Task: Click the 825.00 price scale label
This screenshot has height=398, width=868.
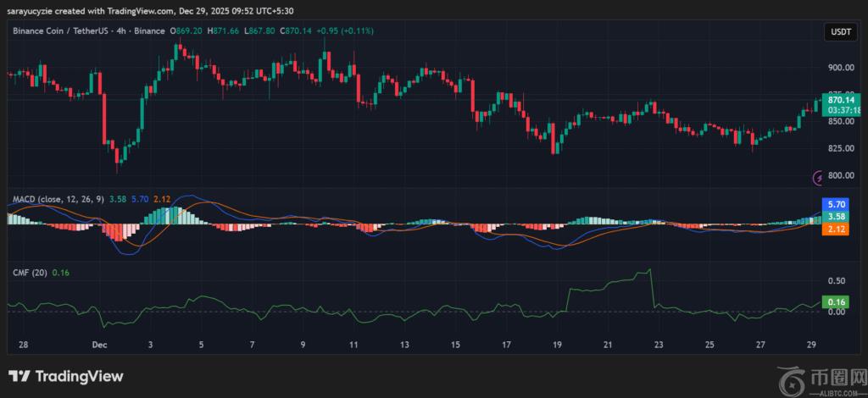Action: point(838,149)
